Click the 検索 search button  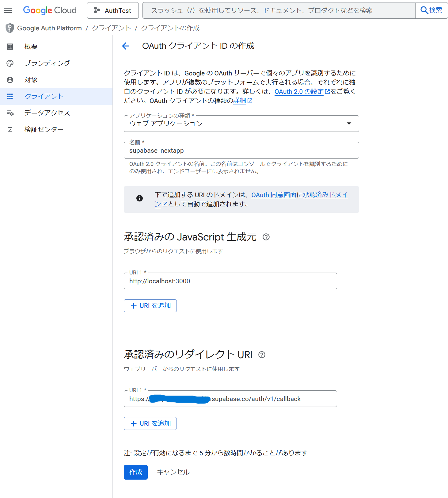tap(431, 10)
